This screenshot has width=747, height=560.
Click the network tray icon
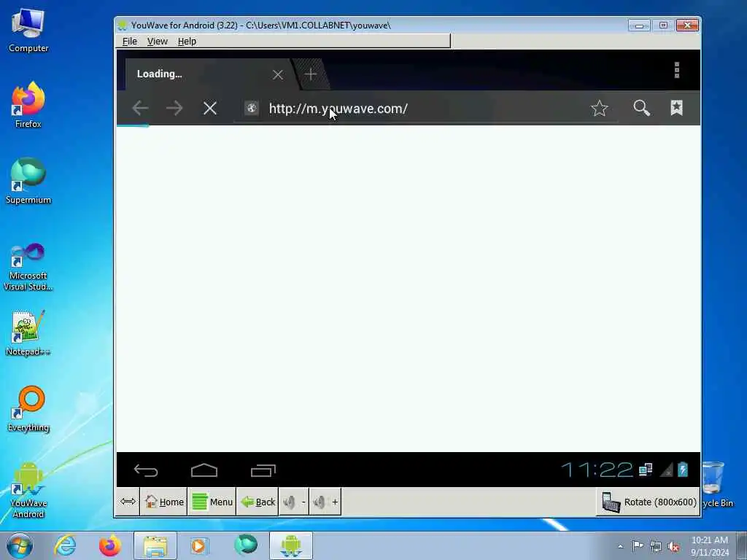pos(656,546)
